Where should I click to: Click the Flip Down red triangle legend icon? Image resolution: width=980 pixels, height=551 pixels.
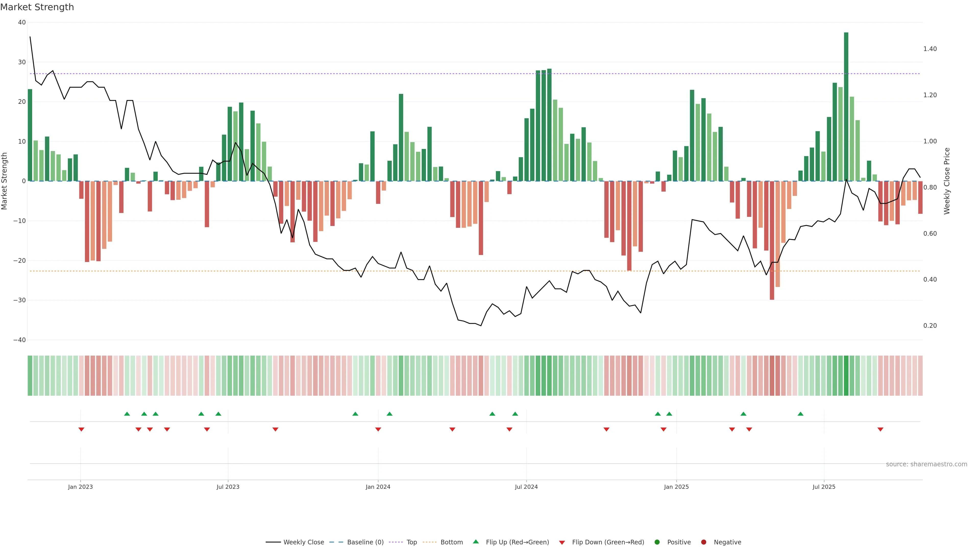(x=562, y=543)
